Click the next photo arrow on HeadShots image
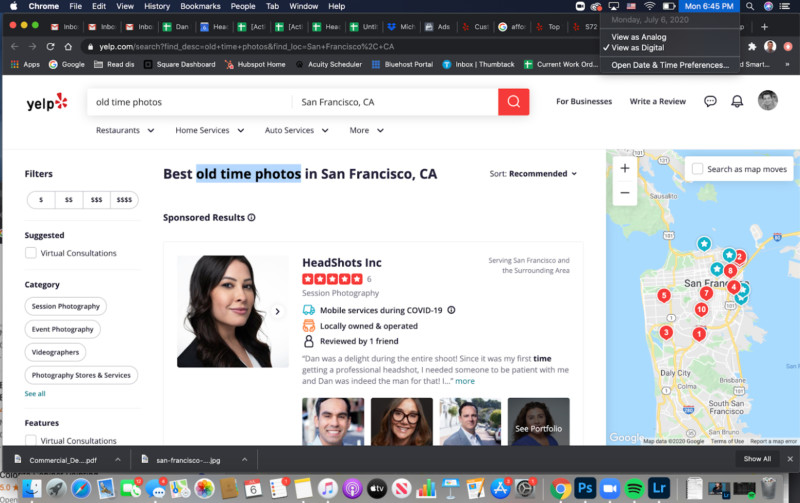This screenshot has width=800, height=503. [x=278, y=311]
